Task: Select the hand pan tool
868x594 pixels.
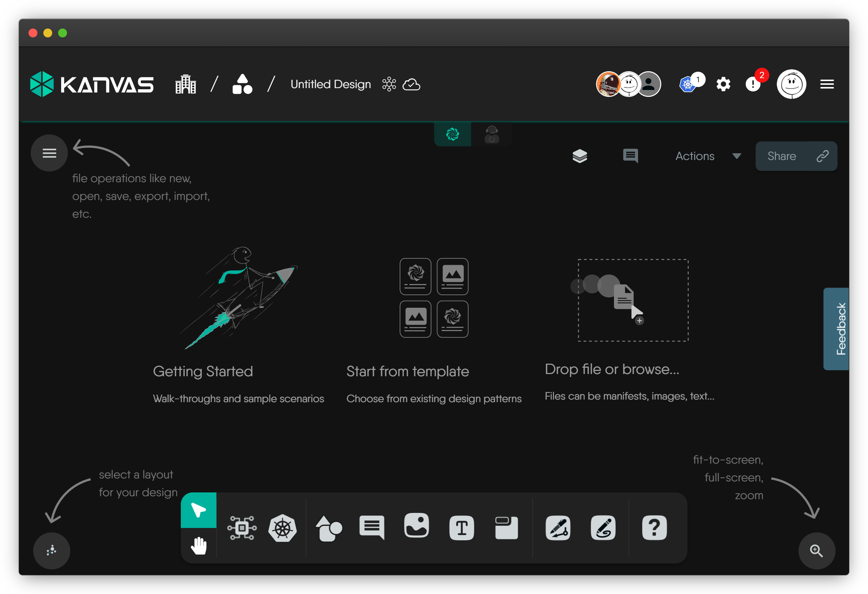Action: pyautogui.click(x=198, y=545)
